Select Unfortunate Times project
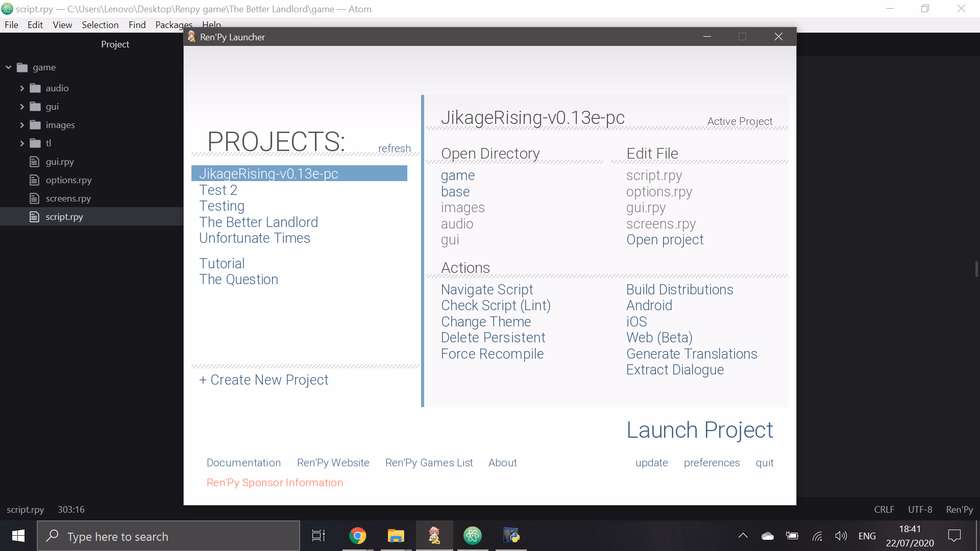 pos(254,238)
